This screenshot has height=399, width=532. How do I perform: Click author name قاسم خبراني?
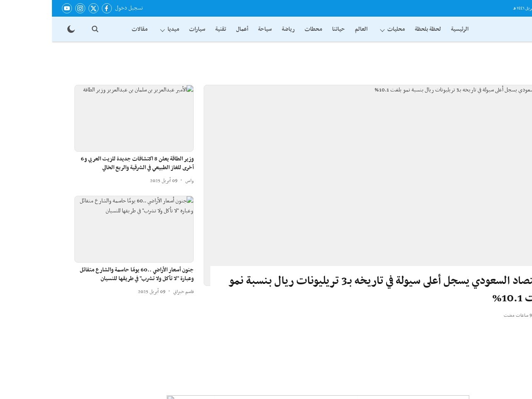coord(184,292)
